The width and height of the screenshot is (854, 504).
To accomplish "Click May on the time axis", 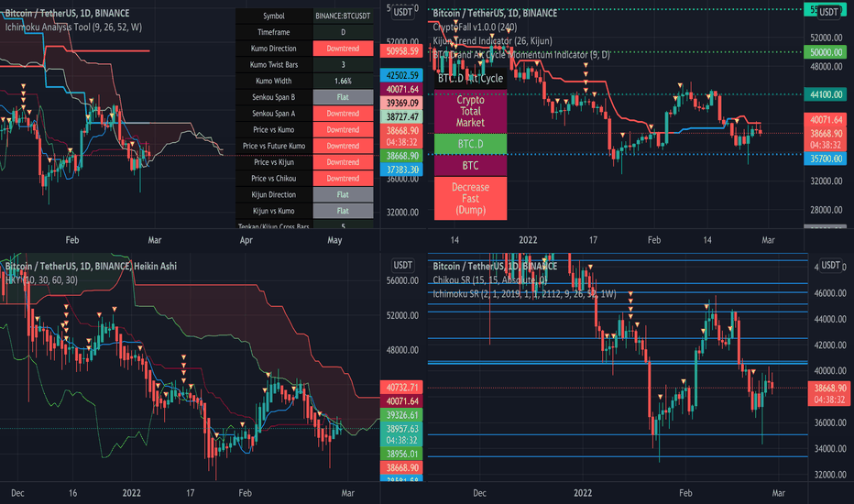I will click(x=334, y=240).
